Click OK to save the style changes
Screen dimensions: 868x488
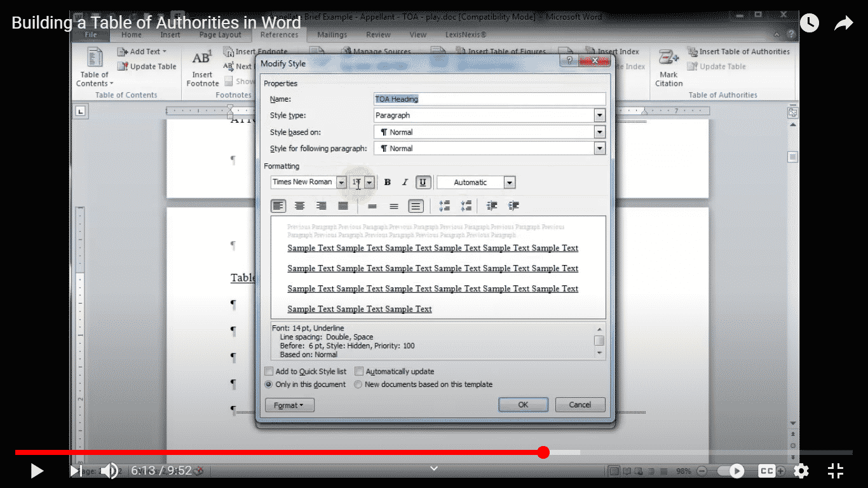[523, 404]
